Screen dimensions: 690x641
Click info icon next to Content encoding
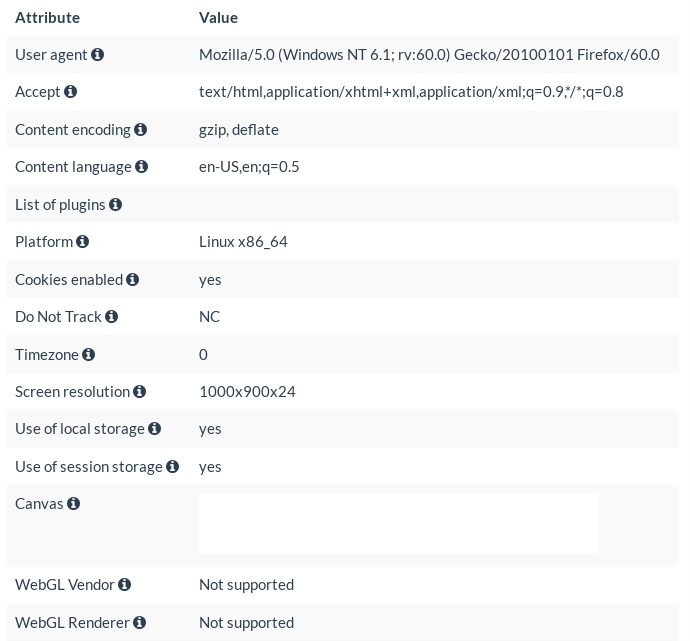pos(140,129)
